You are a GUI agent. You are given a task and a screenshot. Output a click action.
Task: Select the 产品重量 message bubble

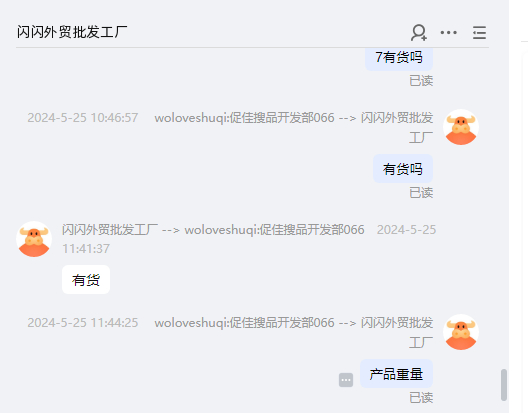396,374
